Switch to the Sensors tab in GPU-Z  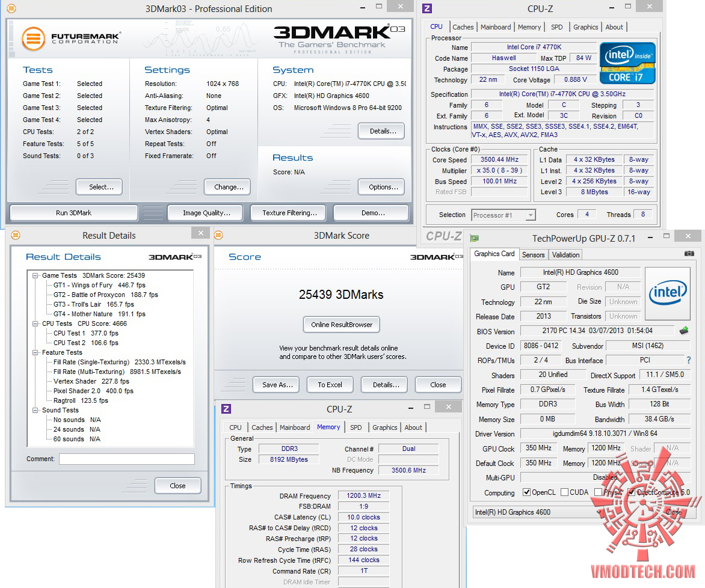[533, 254]
